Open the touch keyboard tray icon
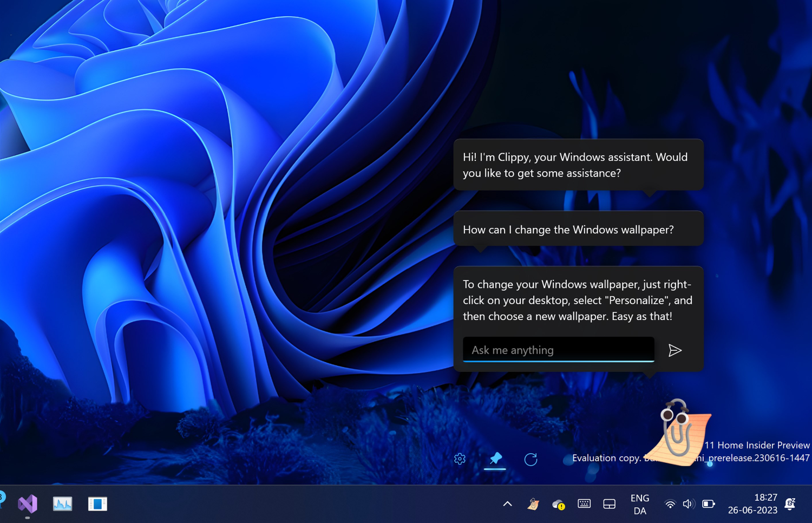Image resolution: width=812 pixels, height=523 pixels. point(584,504)
